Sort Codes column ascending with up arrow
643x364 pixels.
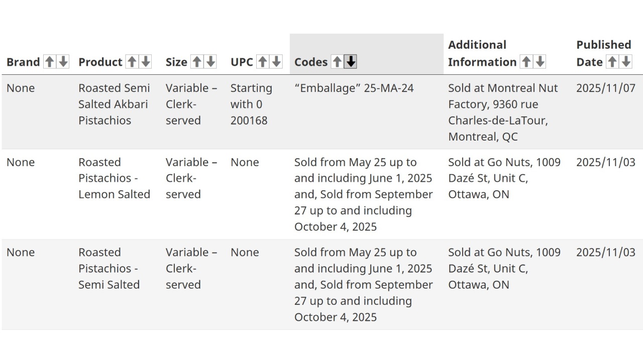click(x=337, y=62)
